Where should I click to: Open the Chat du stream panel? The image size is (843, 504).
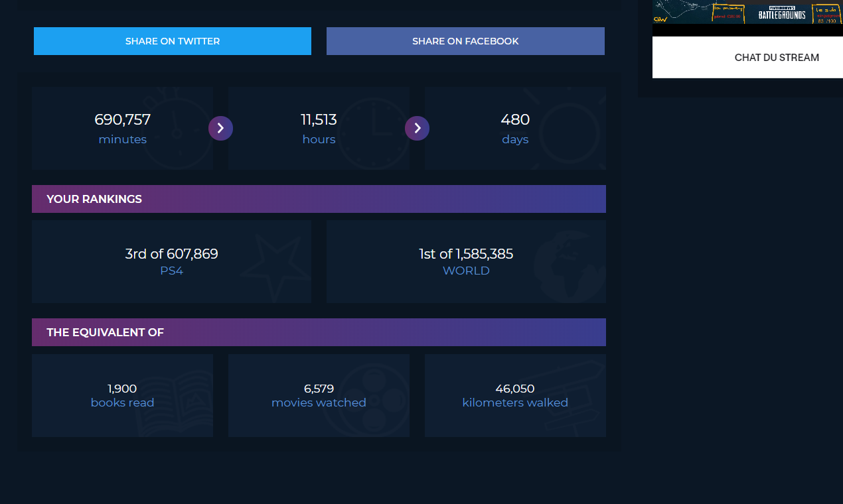click(x=777, y=58)
